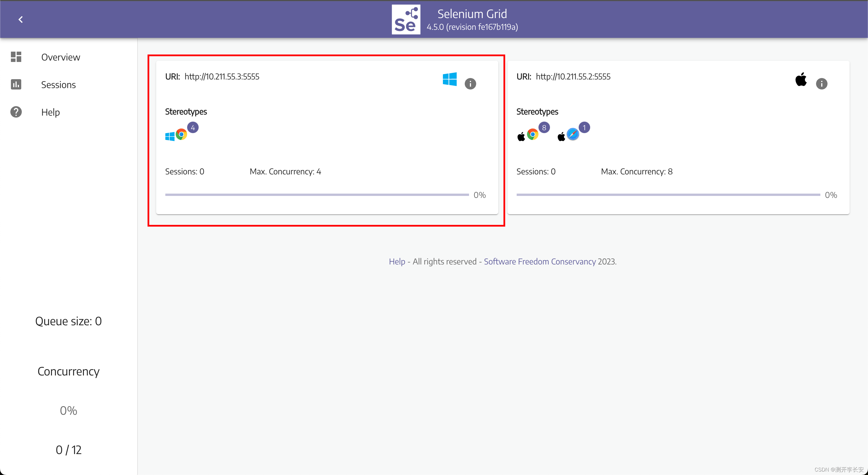
Task: Click the badge showing 4 slots
Action: [193, 128]
